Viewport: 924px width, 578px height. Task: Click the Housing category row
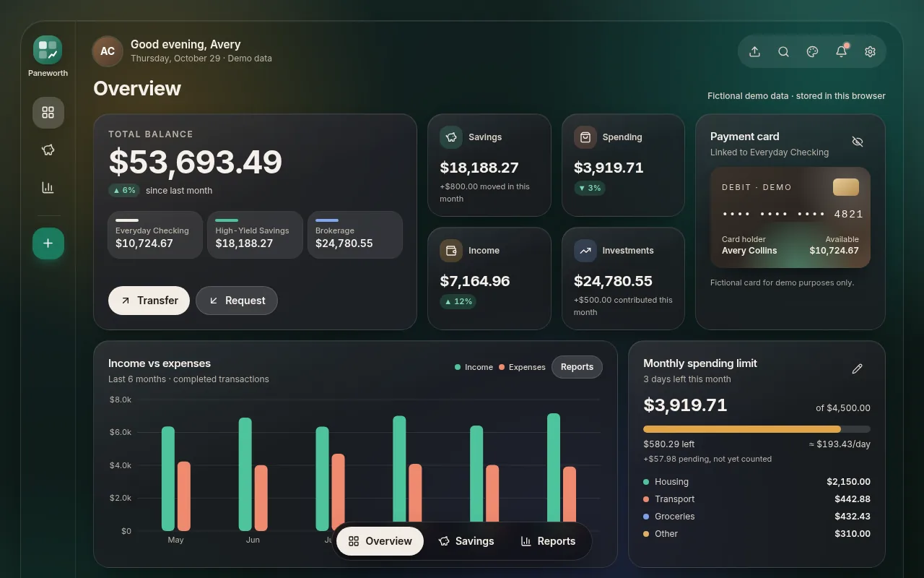(x=757, y=482)
